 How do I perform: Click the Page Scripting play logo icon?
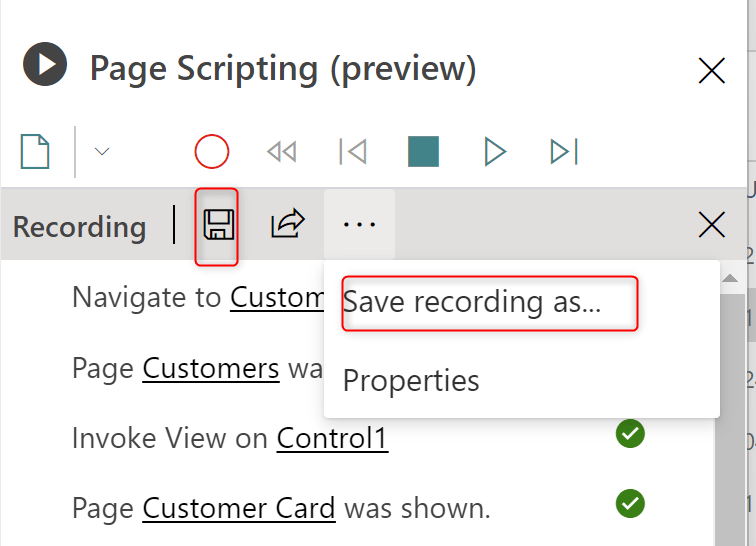pyautogui.click(x=45, y=66)
